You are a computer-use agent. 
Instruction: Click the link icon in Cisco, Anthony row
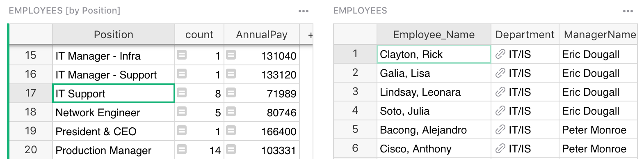[500, 149]
